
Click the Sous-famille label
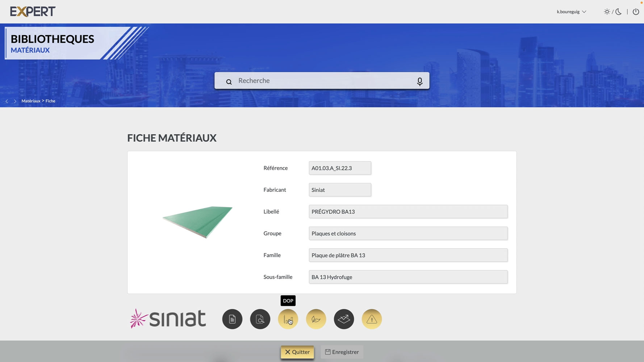[278, 277]
